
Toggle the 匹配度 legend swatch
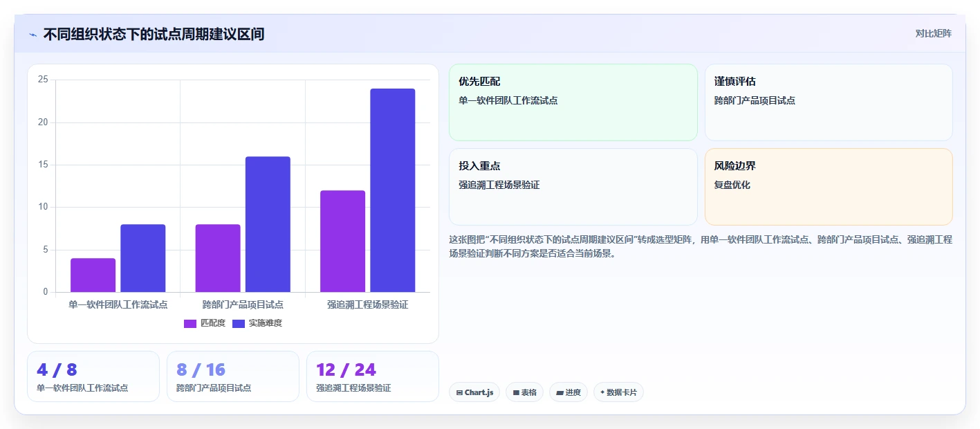190,324
